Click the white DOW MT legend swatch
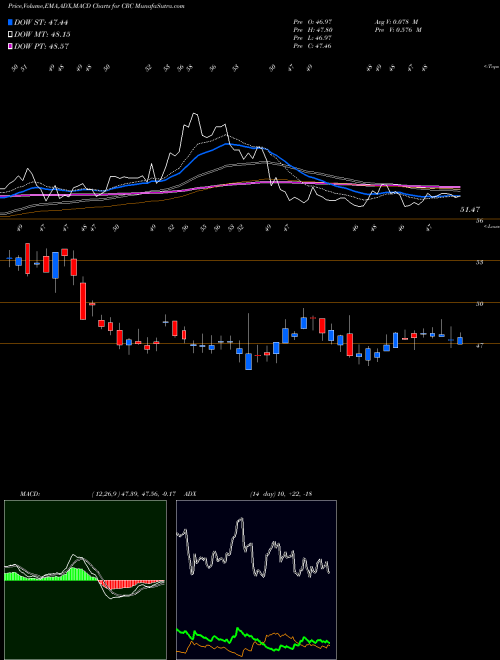 10,35
